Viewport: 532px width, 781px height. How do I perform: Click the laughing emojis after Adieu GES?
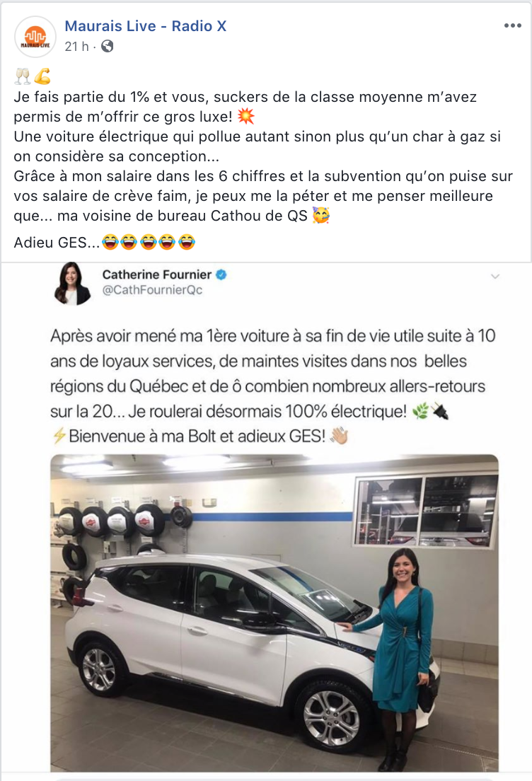tap(149, 242)
